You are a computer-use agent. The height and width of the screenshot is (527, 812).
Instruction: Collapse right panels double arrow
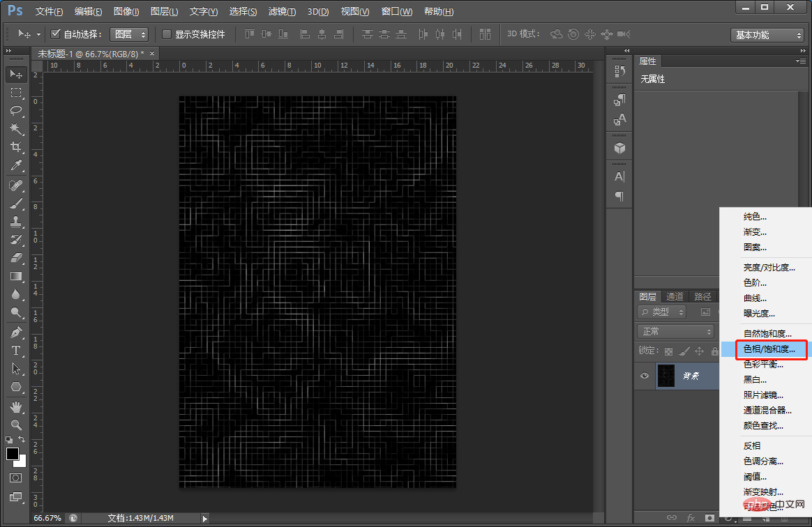point(803,51)
